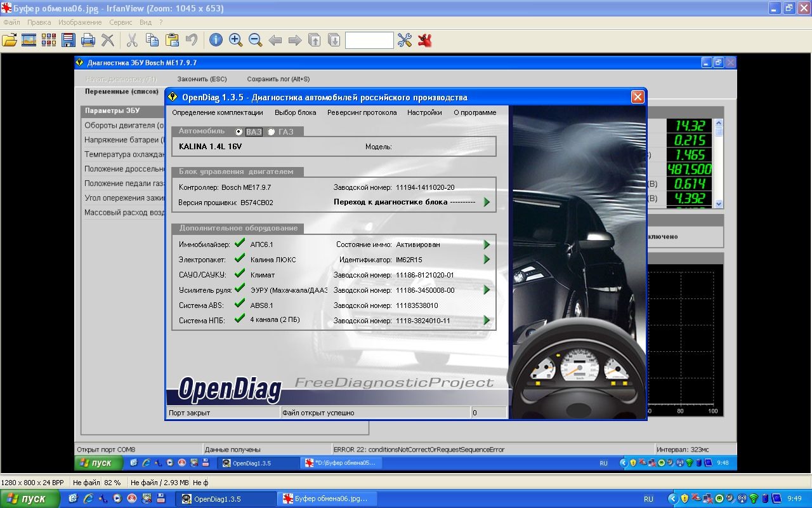812x508 pixels.
Task: Click the green arrow beside Состояние иммо Активирован
Action: point(487,244)
